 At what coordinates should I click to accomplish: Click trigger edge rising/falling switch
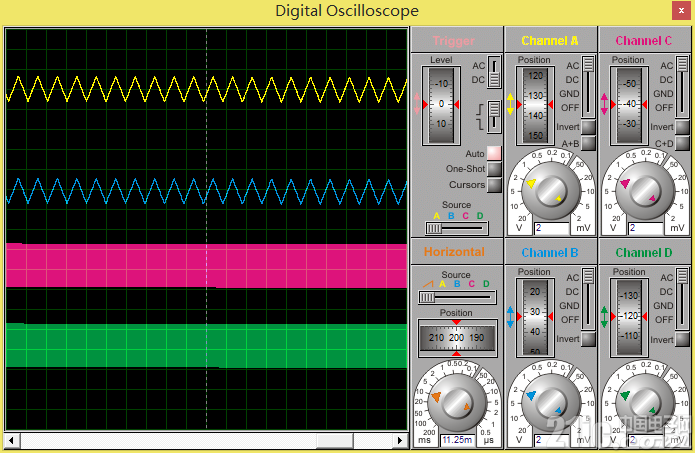pos(494,117)
